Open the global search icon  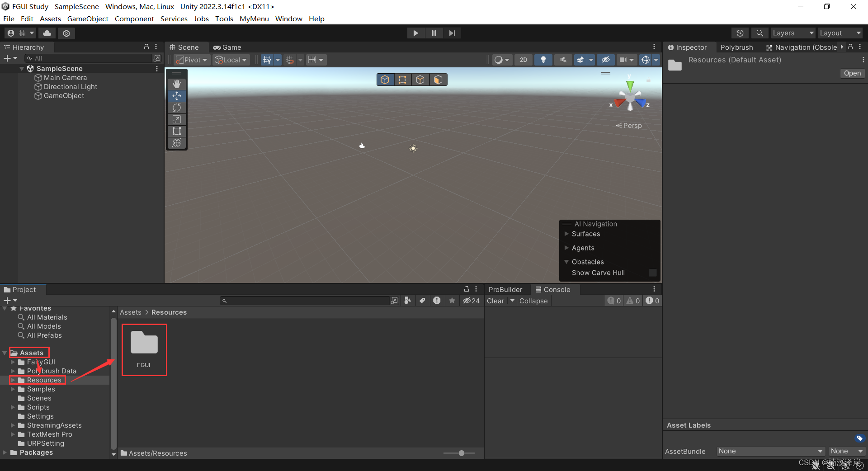click(x=759, y=33)
